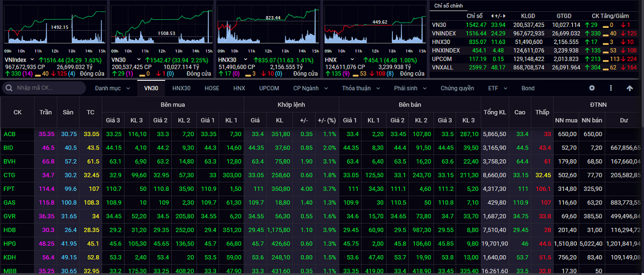Click the Tổng KL column header
Image resolution: width=644 pixels, height=275 pixels.
[495, 113]
